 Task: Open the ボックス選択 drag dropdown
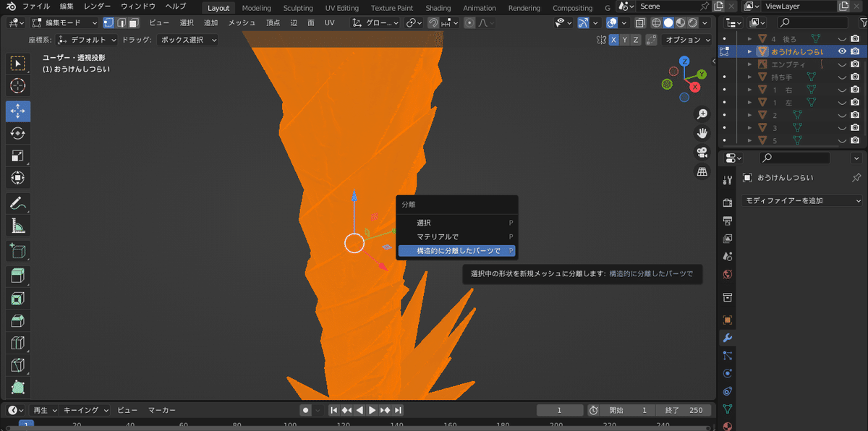pyautogui.click(x=187, y=40)
